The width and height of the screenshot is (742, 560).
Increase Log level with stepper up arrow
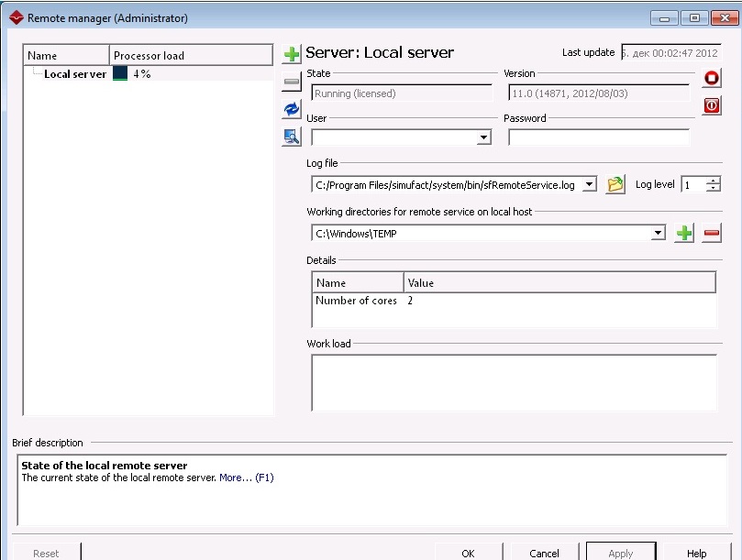point(714,181)
